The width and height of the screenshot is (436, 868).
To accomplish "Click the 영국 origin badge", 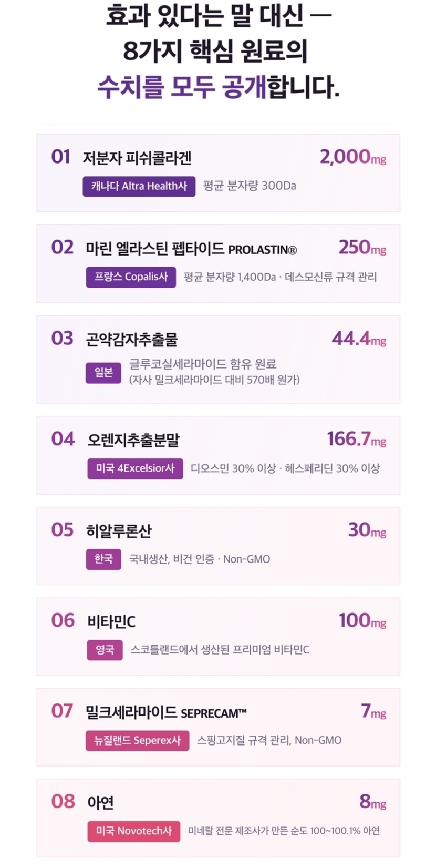I will click(105, 650).
